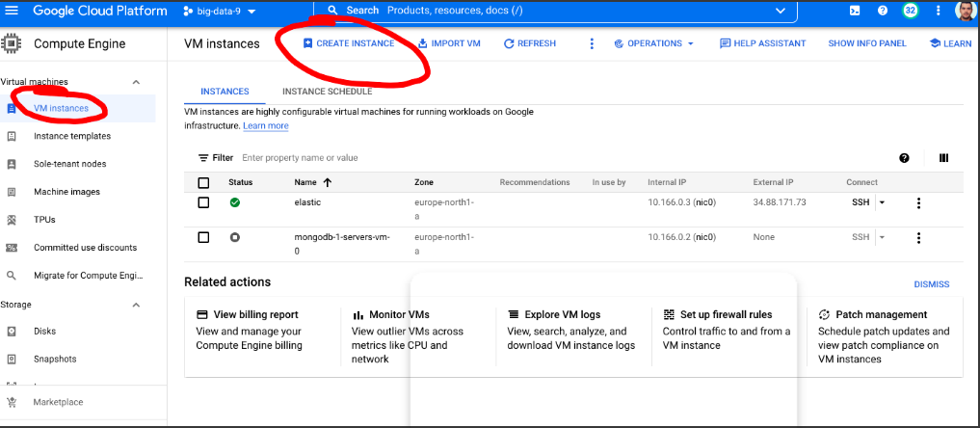The height and width of the screenshot is (428, 980).
Task: Expand the search bar dropdown chevron
Action: [780, 11]
